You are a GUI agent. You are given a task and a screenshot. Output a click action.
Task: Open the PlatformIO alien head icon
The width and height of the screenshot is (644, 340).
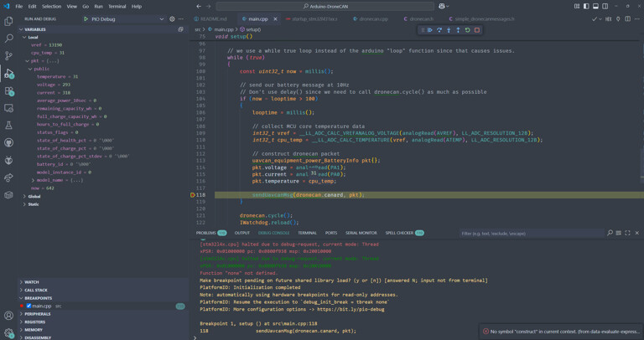click(8, 160)
